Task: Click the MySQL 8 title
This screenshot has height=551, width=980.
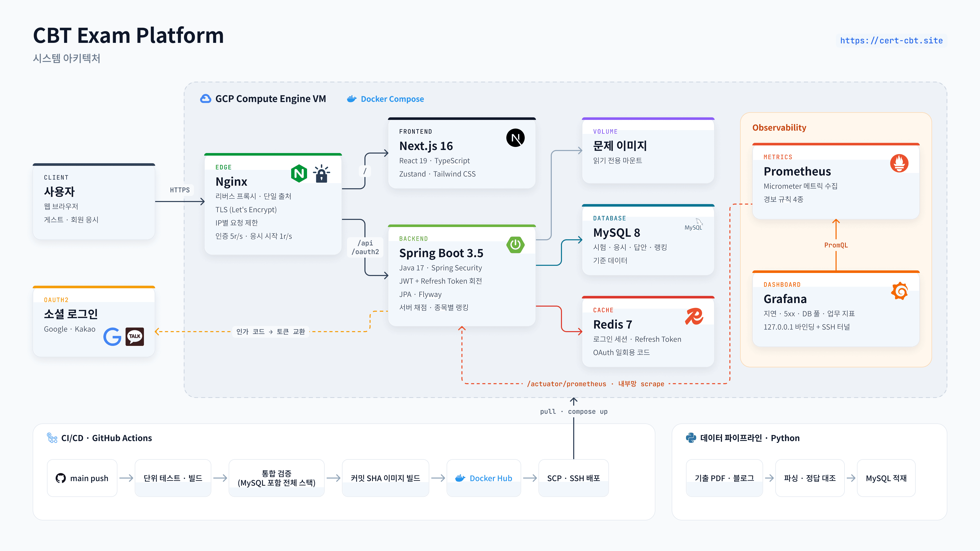Action: [616, 233]
